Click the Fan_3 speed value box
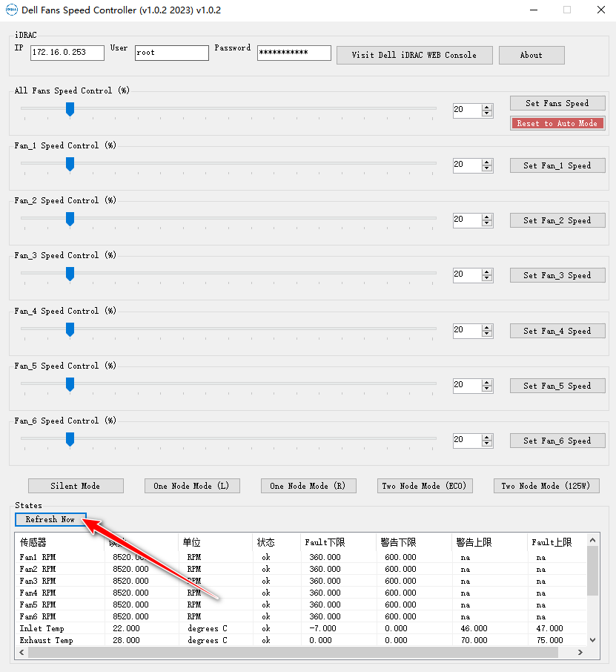The image size is (616, 672). [x=467, y=275]
